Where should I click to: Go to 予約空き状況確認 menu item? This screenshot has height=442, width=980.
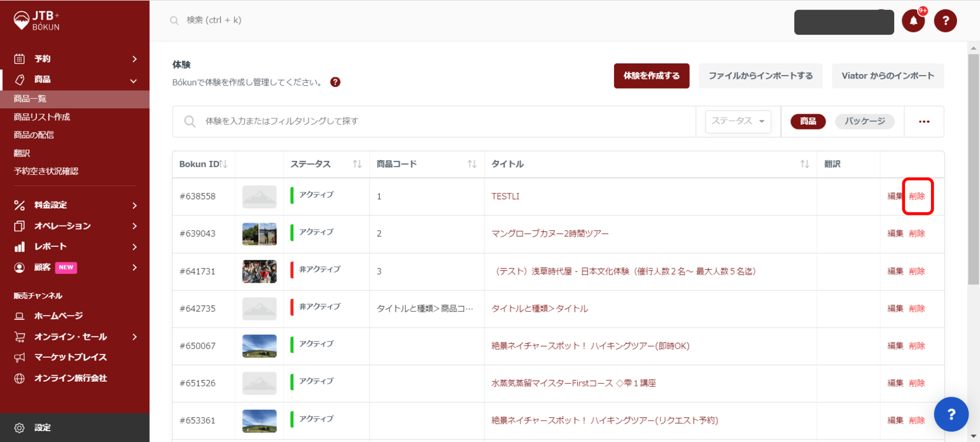click(46, 171)
